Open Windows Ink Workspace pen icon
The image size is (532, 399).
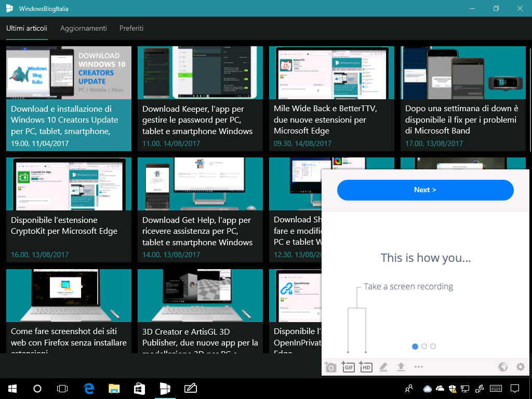pos(479,389)
